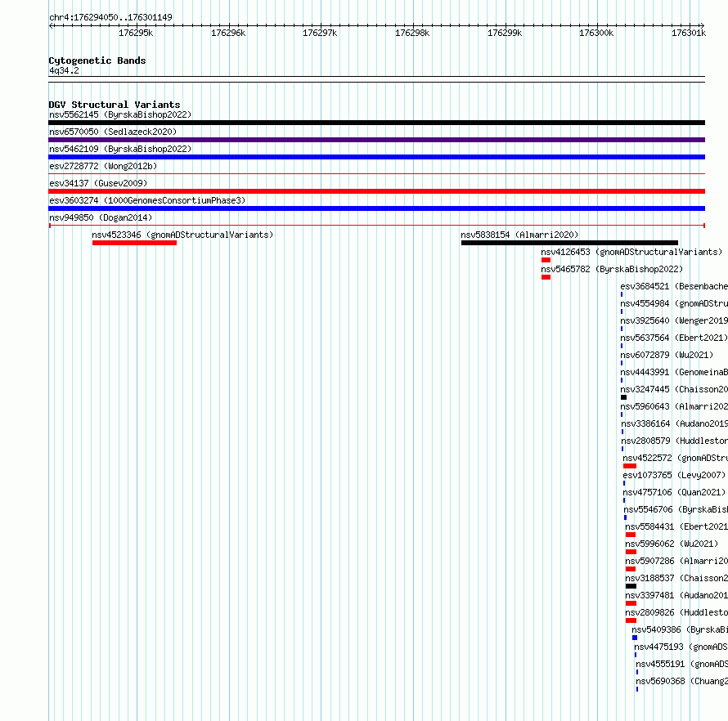Click the thick red bar for esv34137
The height and width of the screenshot is (721, 728).
[x=376, y=191]
